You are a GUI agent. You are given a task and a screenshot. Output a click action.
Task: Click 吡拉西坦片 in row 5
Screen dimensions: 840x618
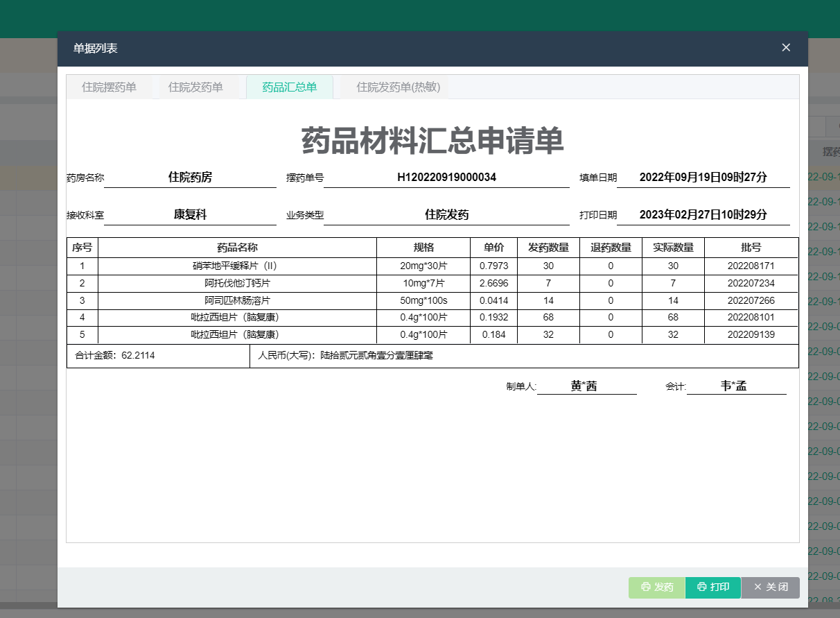pos(237,334)
